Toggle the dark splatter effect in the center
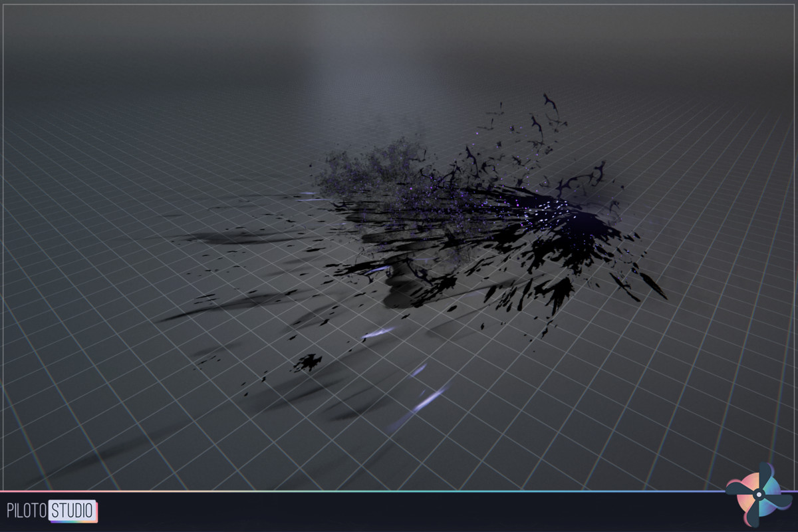Viewport: 798px width, 532px height. [x=465, y=219]
